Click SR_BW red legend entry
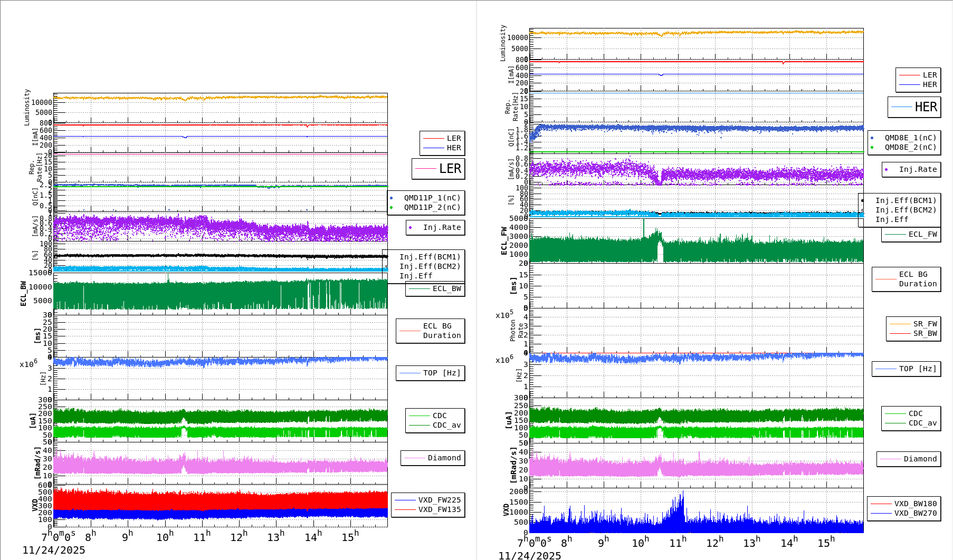 pos(925,334)
